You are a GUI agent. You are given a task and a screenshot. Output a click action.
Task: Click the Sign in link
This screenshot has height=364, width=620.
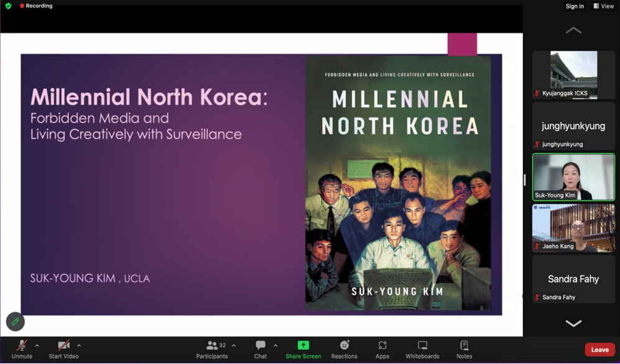click(x=575, y=6)
